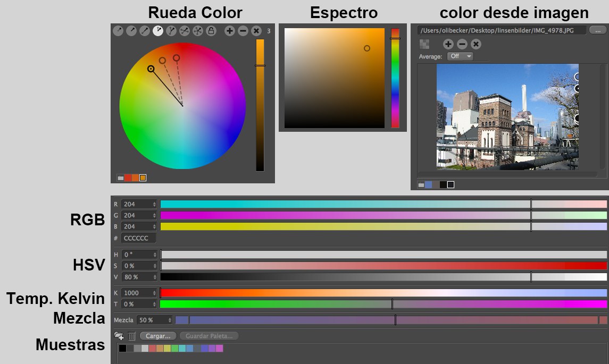This screenshot has height=364, width=609.
Task: Click the R value stepper arrows
Action: [154, 204]
